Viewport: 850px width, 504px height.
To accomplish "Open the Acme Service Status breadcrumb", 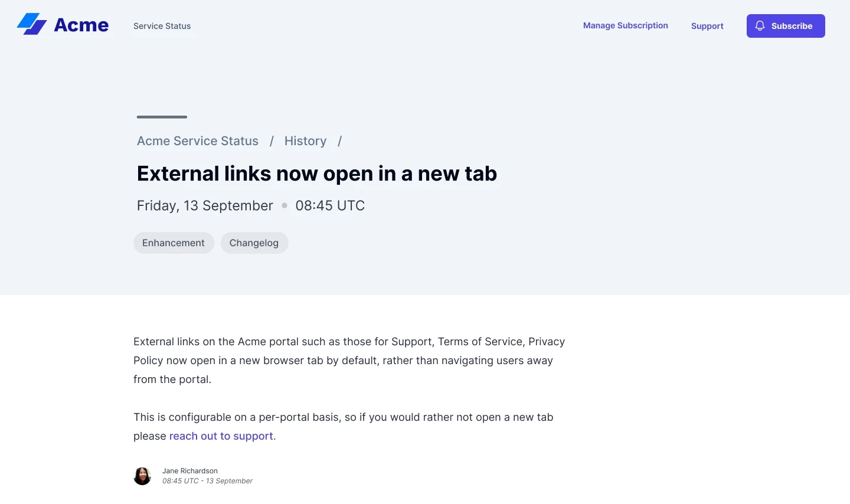I will pyautogui.click(x=197, y=141).
